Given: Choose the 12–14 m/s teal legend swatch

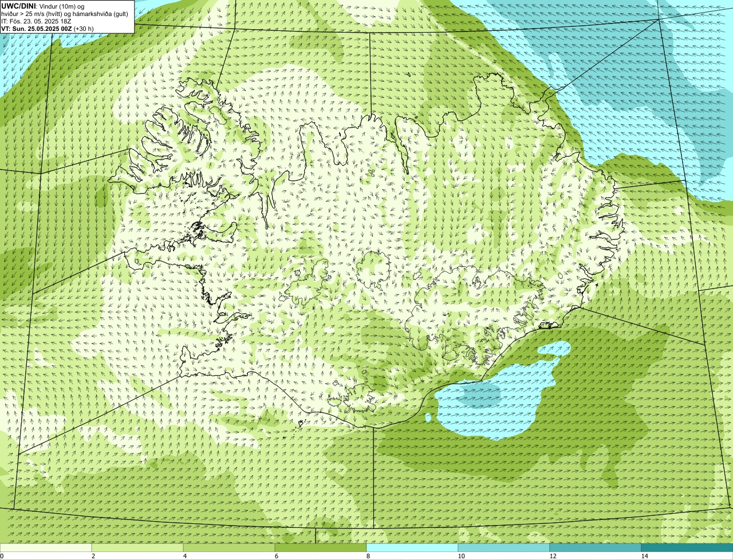Looking at the screenshot, I should click(x=596, y=547).
